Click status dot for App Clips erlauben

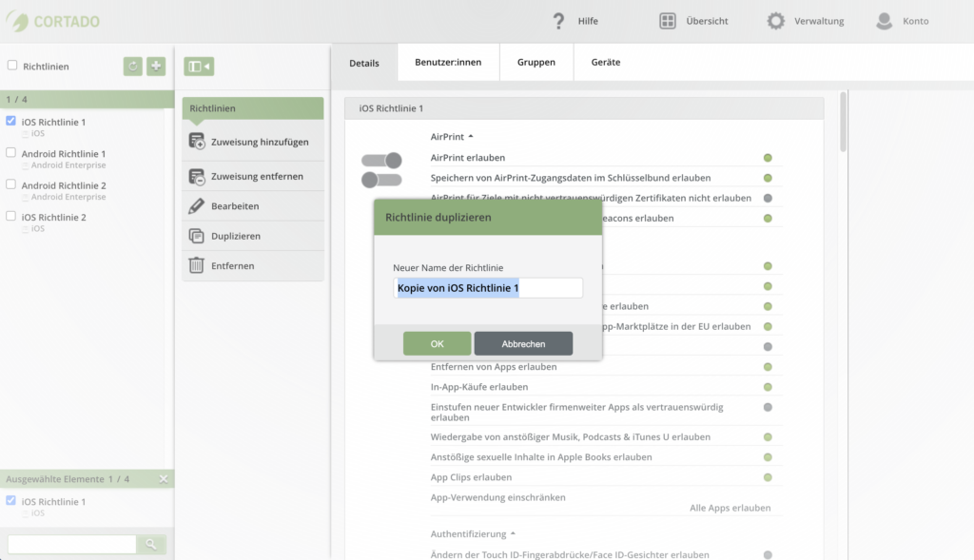(768, 477)
